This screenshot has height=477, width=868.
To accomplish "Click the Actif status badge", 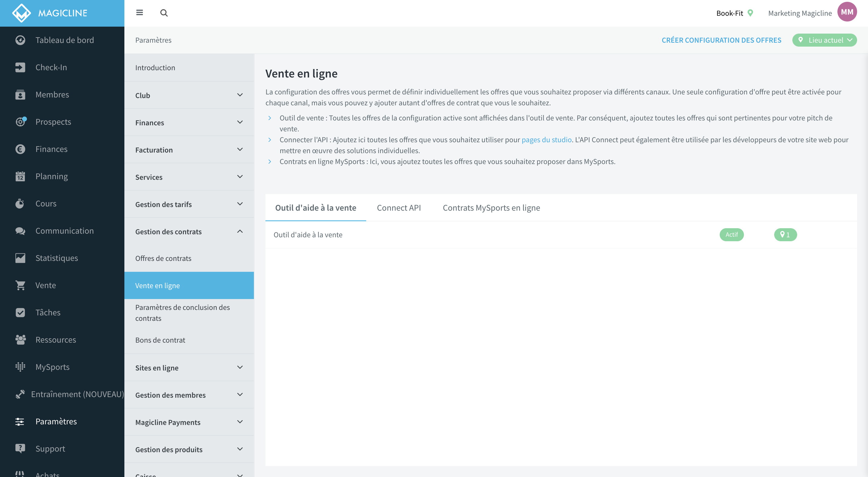I will pyautogui.click(x=732, y=235).
